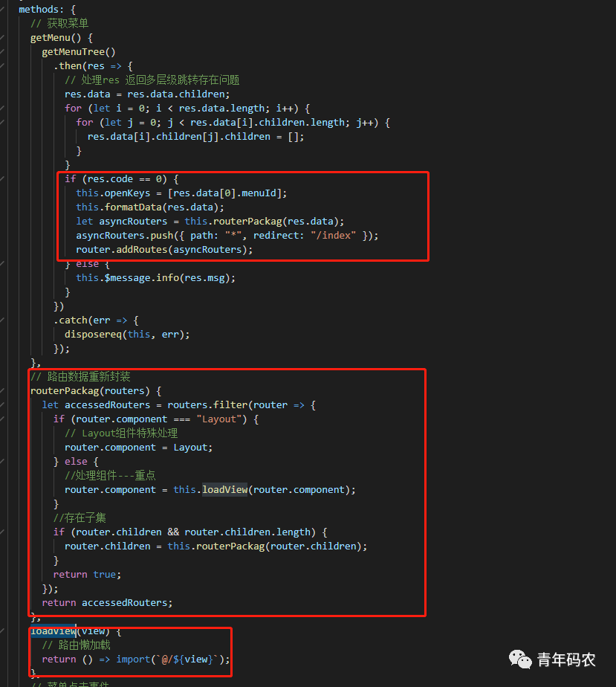Click 'res.data = res.data.children;' line
This screenshot has width=616, height=687.
147,94
